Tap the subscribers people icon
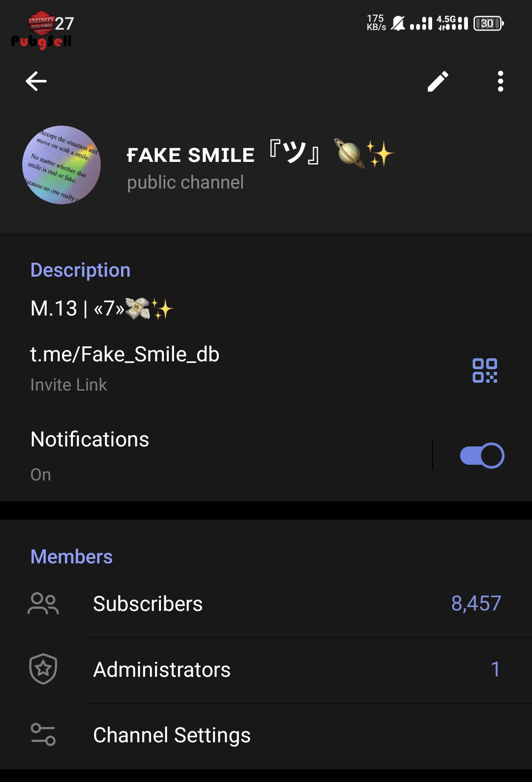Image resolution: width=532 pixels, height=782 pixels. (43, 604)
